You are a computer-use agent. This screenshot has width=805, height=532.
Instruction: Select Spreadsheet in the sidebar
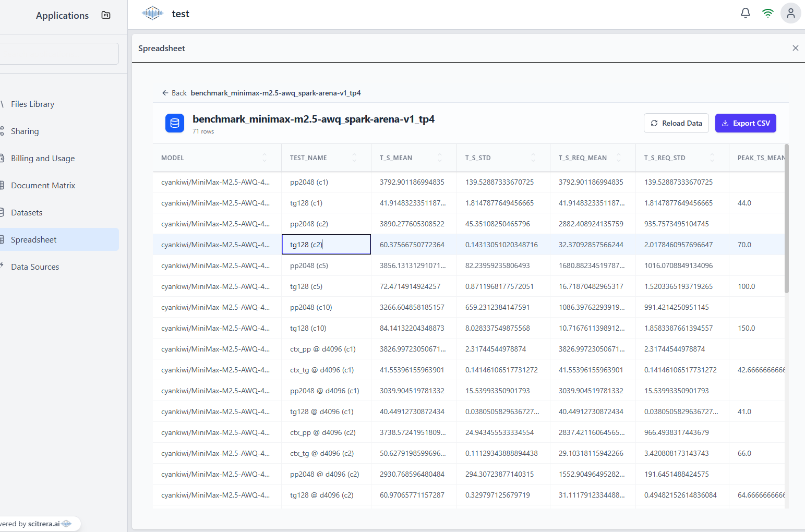coord(59,239)
